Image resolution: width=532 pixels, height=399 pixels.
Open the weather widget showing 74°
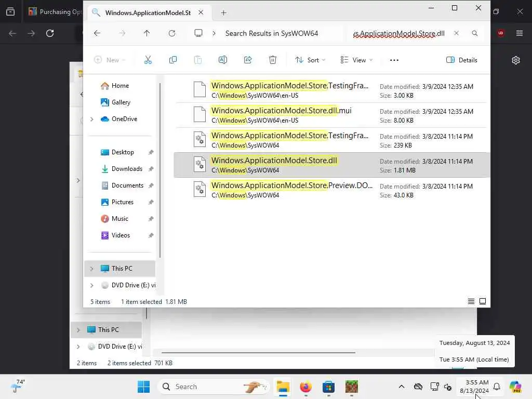tap(17, 386)
